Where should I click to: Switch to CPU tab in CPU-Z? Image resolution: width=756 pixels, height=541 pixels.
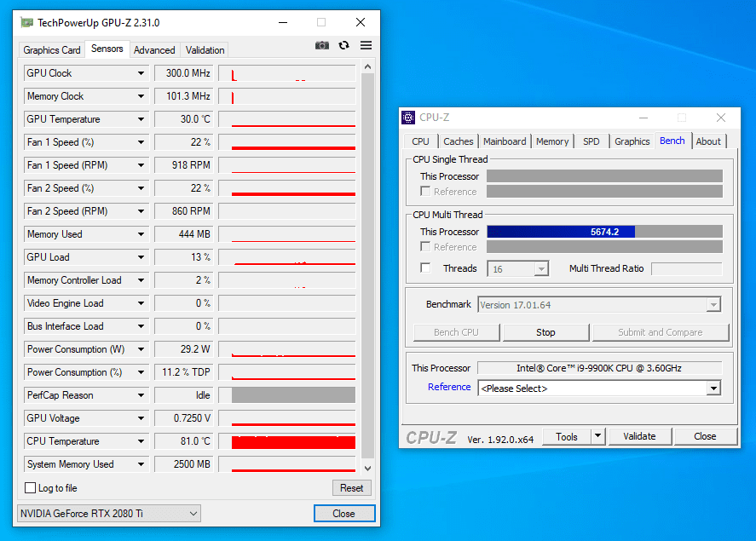coord(420,141)
